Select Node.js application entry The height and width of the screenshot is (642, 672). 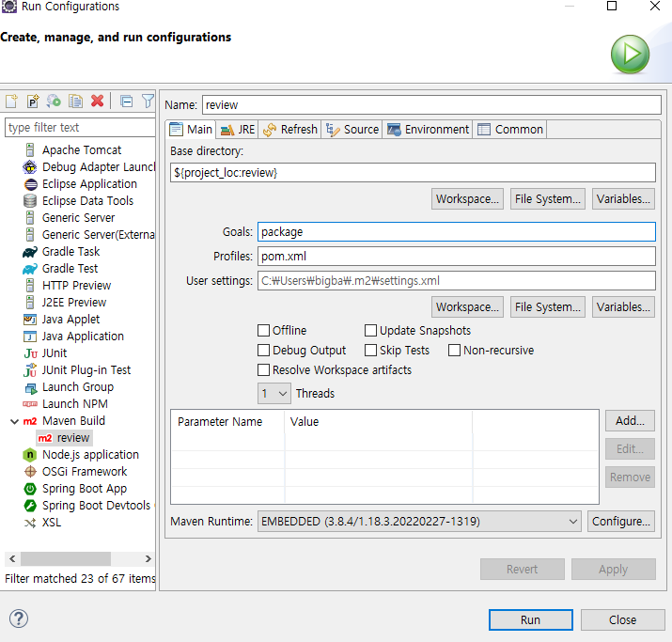(90, 455)
